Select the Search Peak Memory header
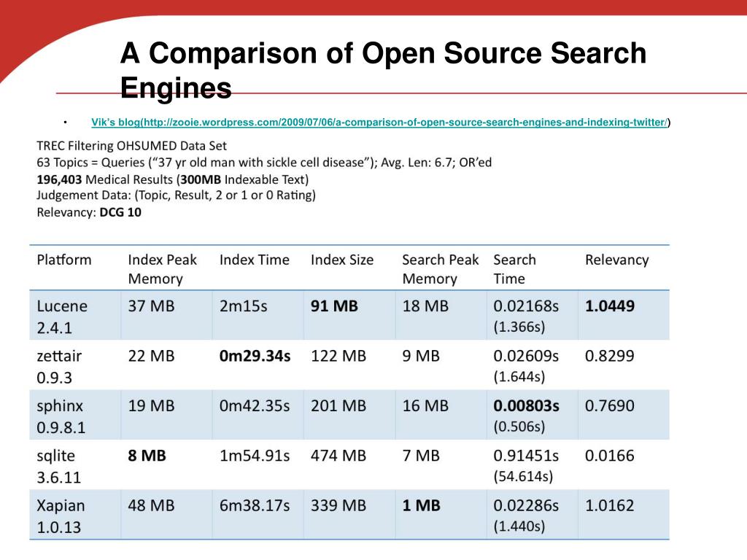Screen dimensions: 747x560 440,269
